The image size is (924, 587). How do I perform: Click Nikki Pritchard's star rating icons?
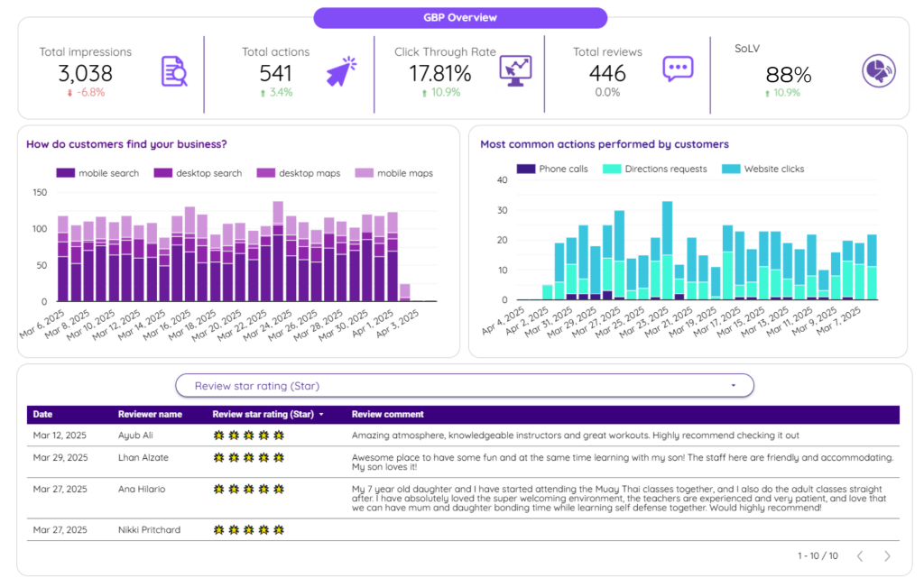(x=249, y=530)
